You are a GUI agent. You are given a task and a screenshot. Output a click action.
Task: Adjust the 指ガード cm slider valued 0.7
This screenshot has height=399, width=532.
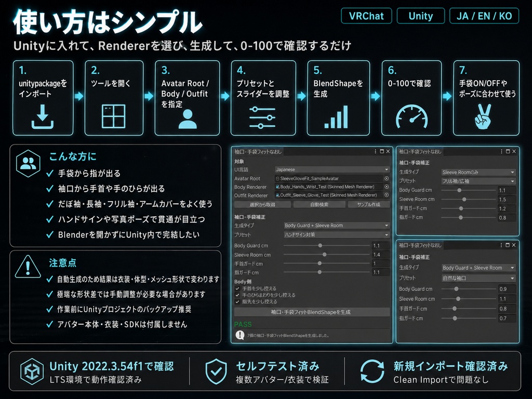click(468, 318)
